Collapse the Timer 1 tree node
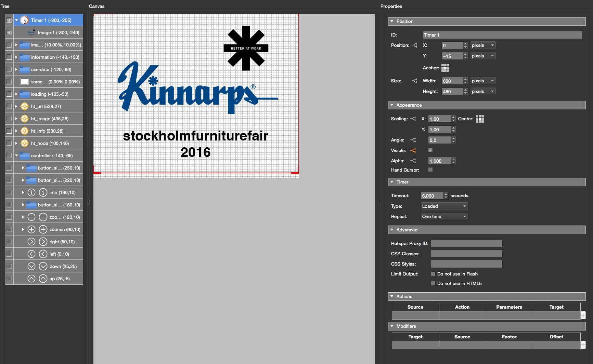 click(x=16, y=20)
